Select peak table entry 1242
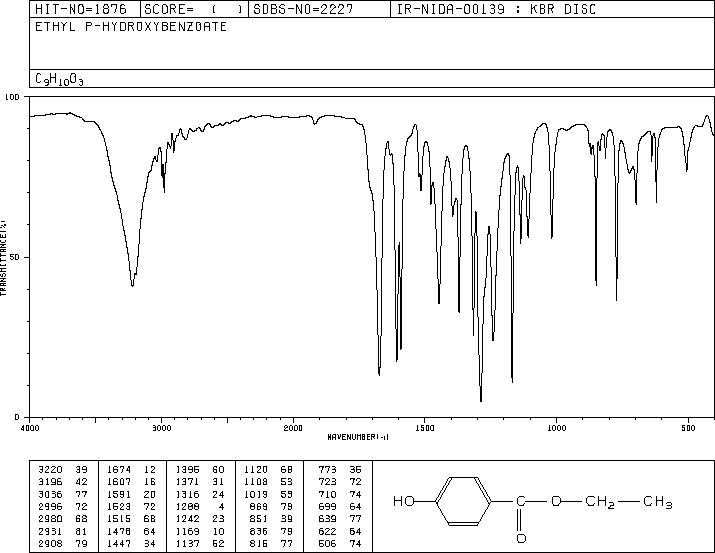Image resolution: width=715 pixels, height=553 pixels. [x=187, y=519]
